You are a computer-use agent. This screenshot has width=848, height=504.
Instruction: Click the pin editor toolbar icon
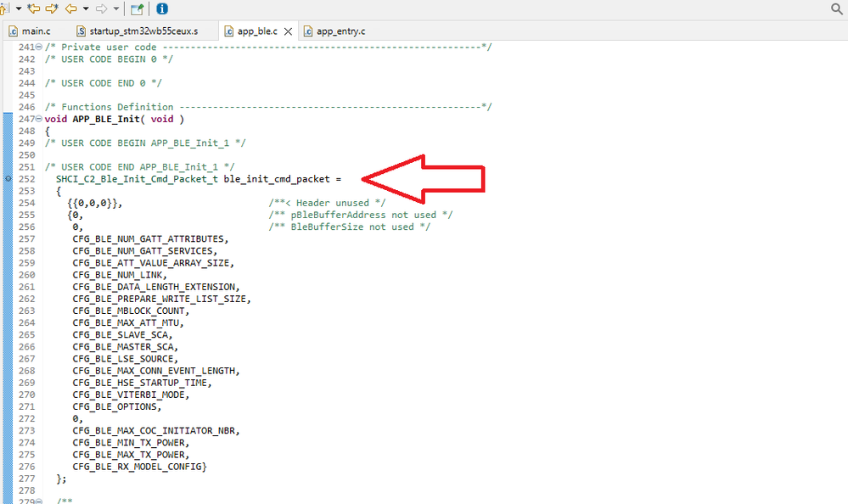(137, 8)
